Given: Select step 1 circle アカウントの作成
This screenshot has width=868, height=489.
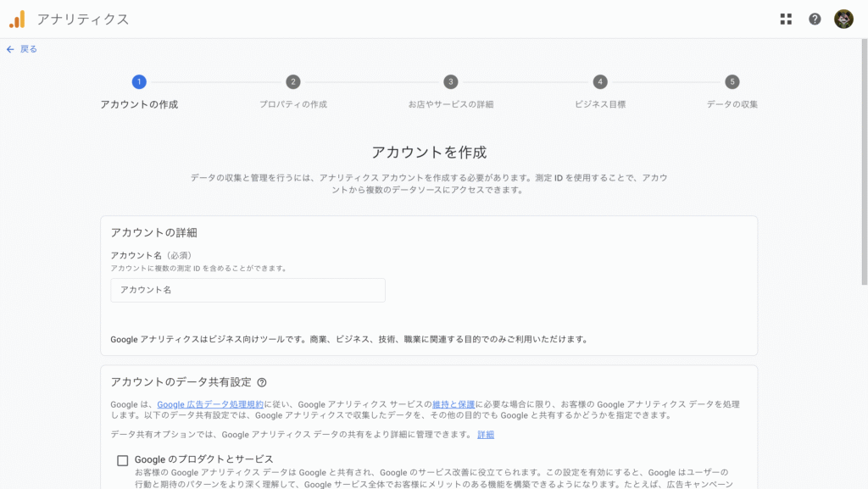Looking at the screenshot, I should (139, 82).
